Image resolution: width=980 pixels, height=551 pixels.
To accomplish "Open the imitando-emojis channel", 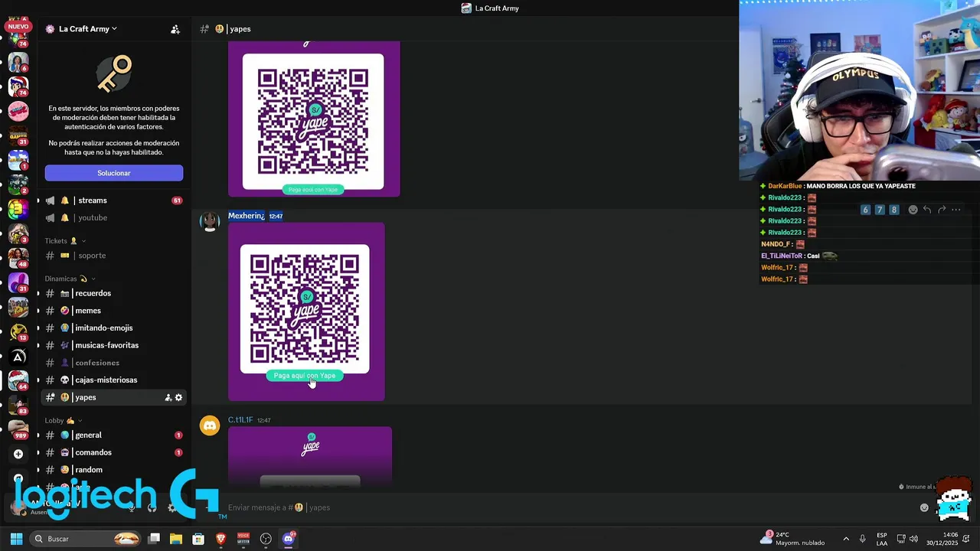I will (x=103, y=328).
